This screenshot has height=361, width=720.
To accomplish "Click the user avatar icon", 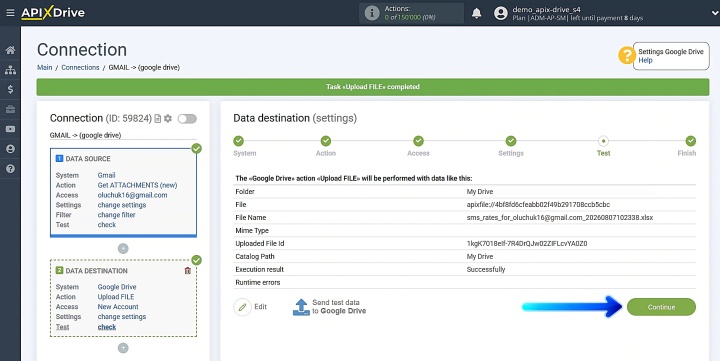I will 501,13.
